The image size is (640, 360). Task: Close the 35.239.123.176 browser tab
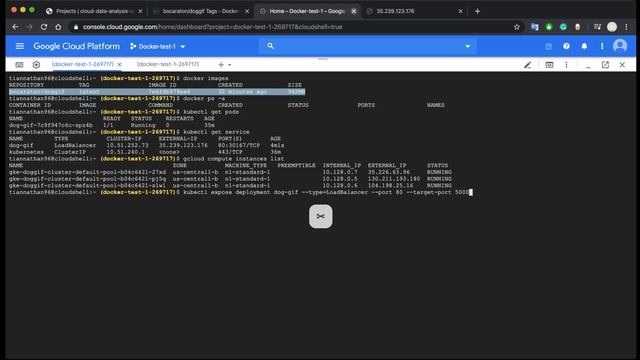click(461, 11)
